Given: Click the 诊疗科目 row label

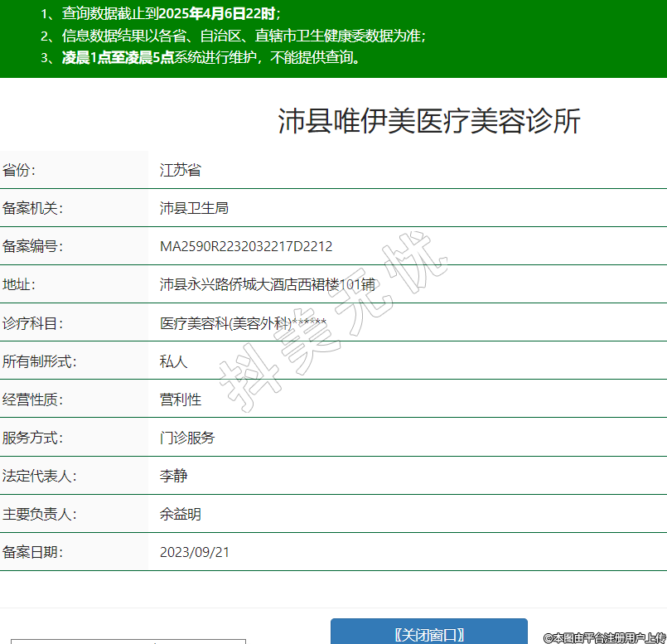Looking at the screenshot, I should pos(33,322).
